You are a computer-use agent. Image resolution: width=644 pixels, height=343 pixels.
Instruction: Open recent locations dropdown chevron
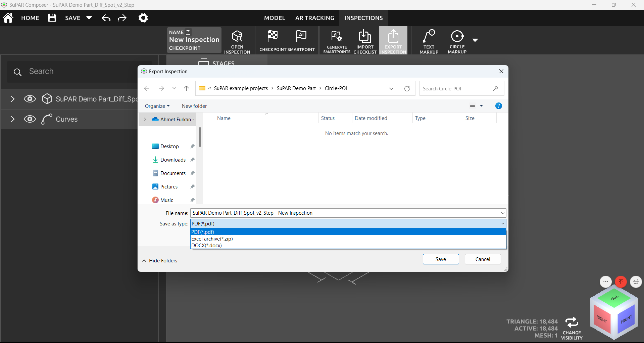point(174,88)
